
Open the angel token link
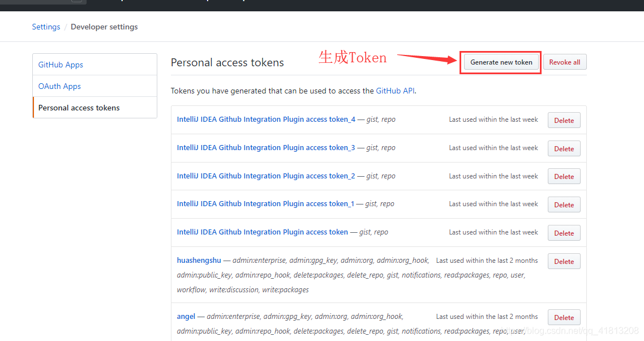coord(186,316)
